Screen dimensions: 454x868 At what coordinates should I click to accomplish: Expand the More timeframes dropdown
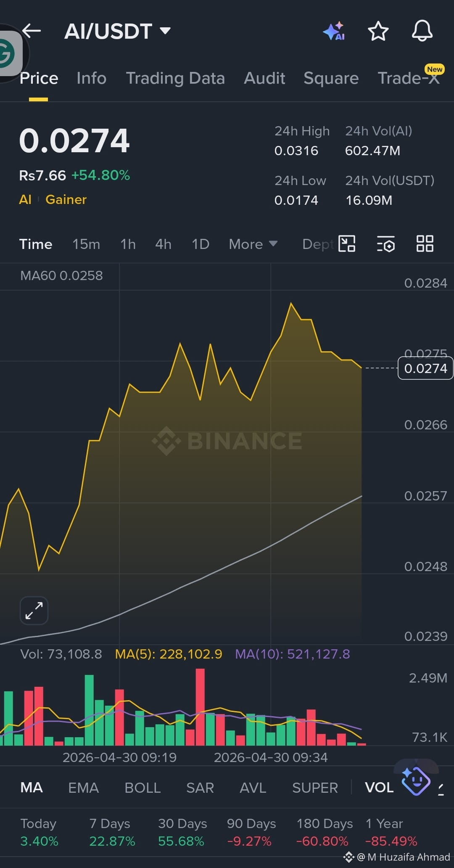tap(253, 244)
